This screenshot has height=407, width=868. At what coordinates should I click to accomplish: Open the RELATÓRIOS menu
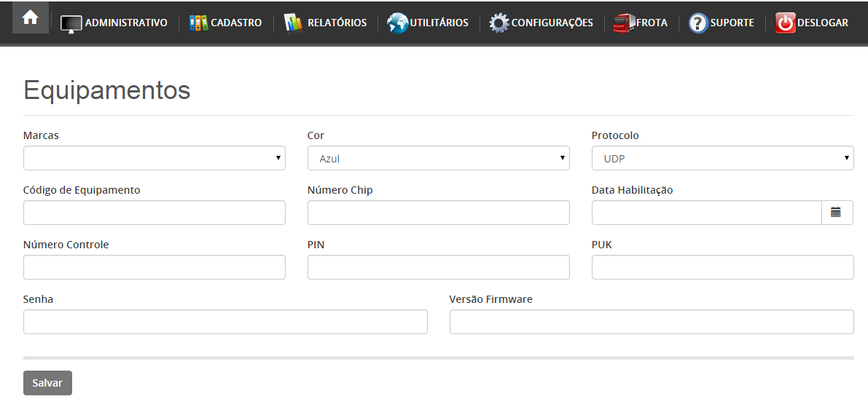pyautogui.click(x=337, y=23)
